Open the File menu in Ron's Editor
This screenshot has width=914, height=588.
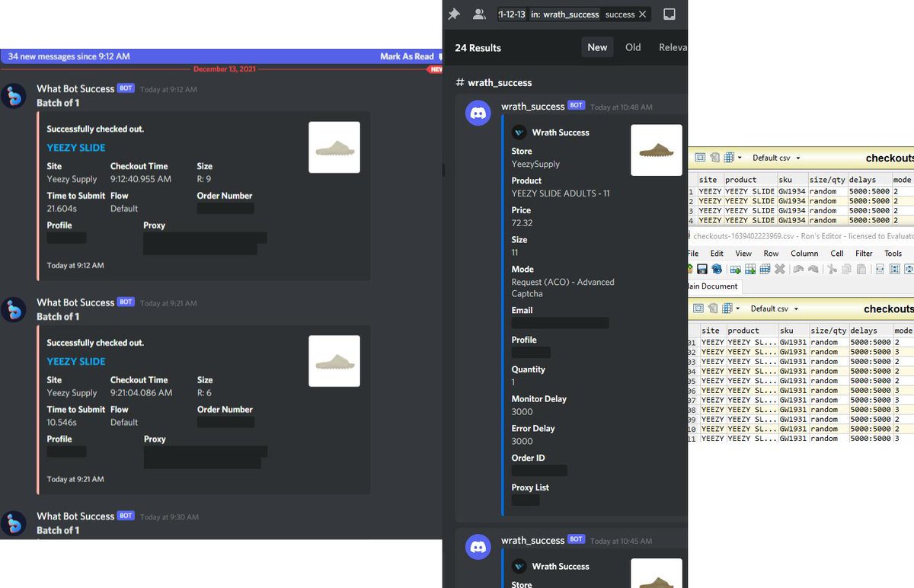point(693,254)
